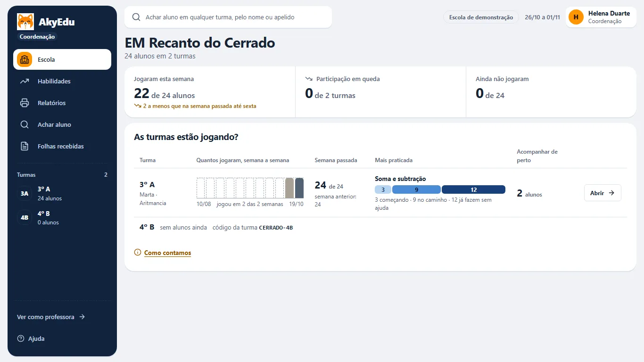This screenshot has width=644, height=362.
Task: Click the 4B class badge
Action: pos(25,217)
